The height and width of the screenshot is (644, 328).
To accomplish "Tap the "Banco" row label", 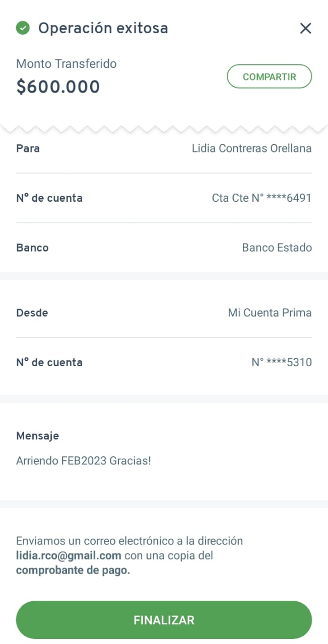I will click(x=32, y=248).
